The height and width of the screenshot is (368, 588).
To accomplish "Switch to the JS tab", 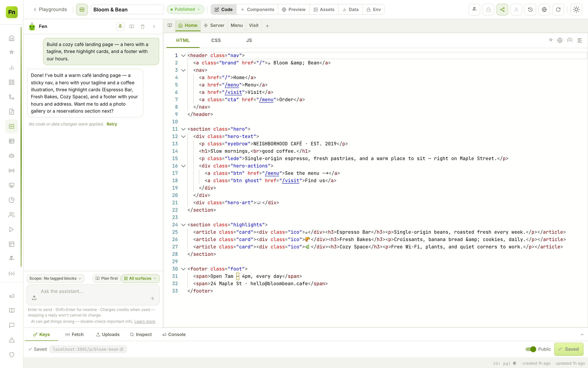I will pos(249,40).
